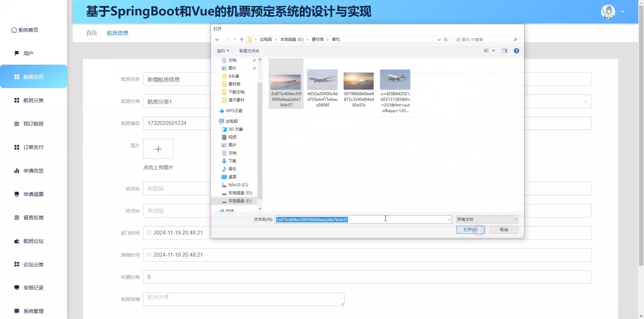Open 航班分类 in the sidebar

34,100
